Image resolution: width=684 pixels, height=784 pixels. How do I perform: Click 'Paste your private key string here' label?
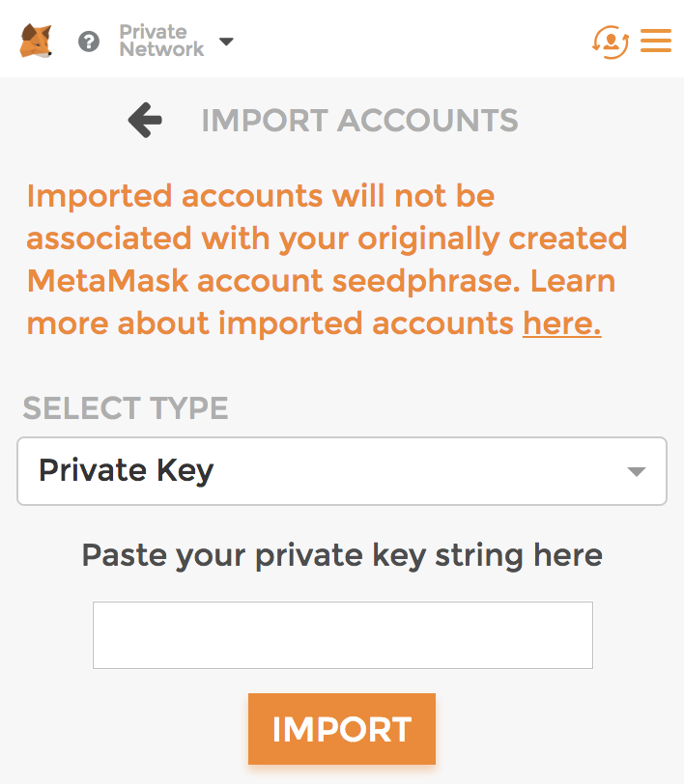pyautogui.click(x=342, y=555)
